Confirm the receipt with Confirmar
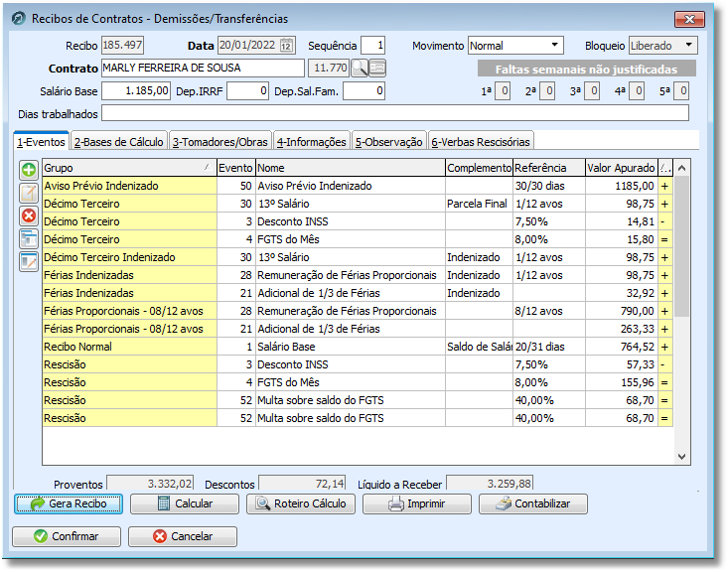 tap(67, 536)
